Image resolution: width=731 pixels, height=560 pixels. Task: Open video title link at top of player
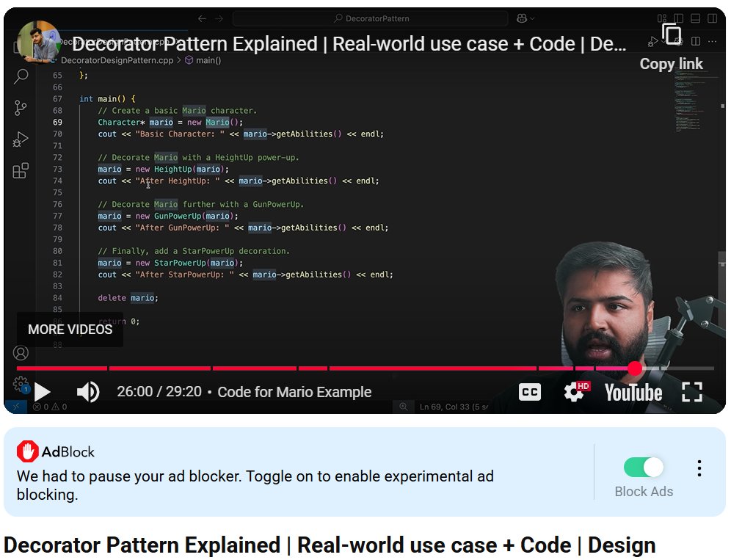349,44
